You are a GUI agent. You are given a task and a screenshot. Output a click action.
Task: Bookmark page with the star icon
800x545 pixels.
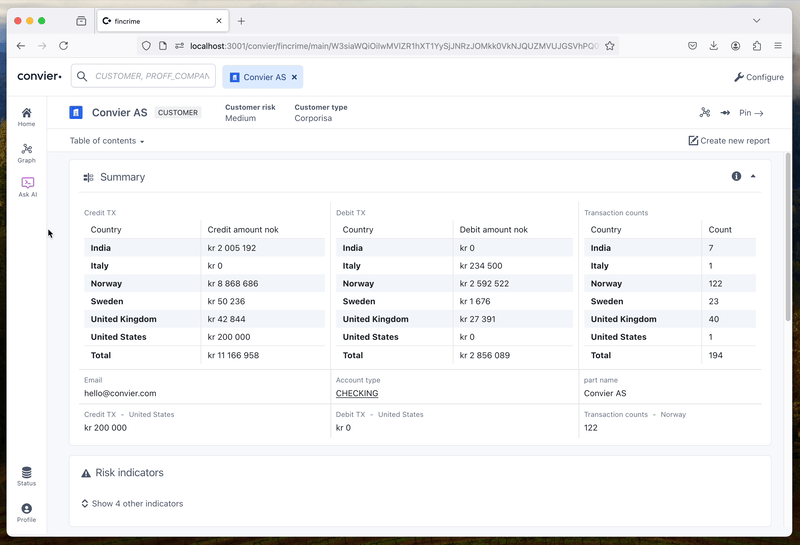point(610,46)
